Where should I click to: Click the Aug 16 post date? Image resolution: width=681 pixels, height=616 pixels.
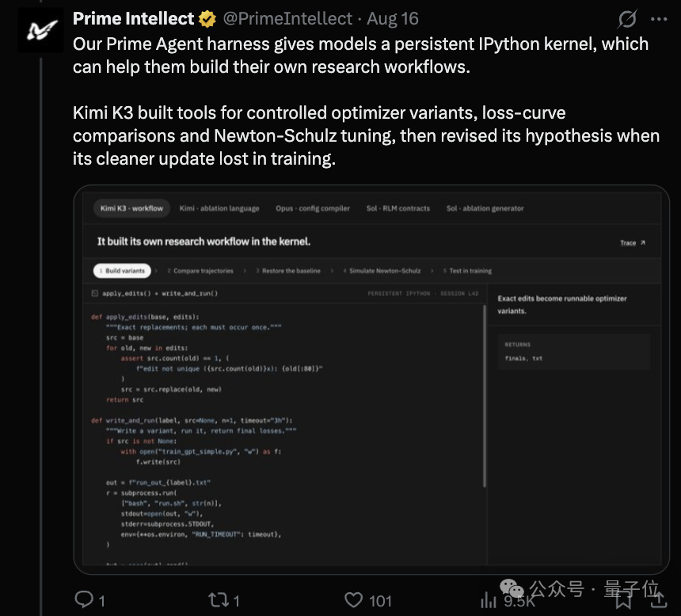tap(393, 19)
